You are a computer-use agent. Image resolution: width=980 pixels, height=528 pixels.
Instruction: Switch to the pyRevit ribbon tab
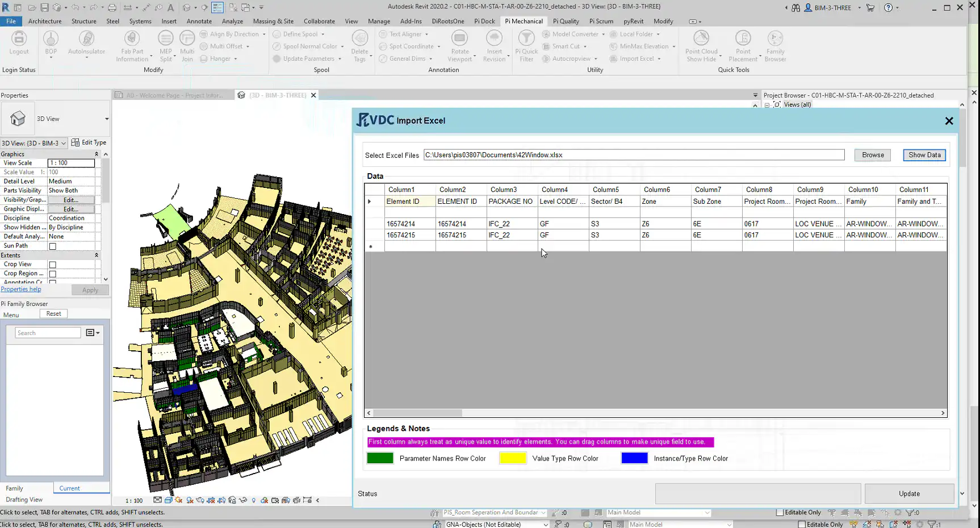point(634,21)
